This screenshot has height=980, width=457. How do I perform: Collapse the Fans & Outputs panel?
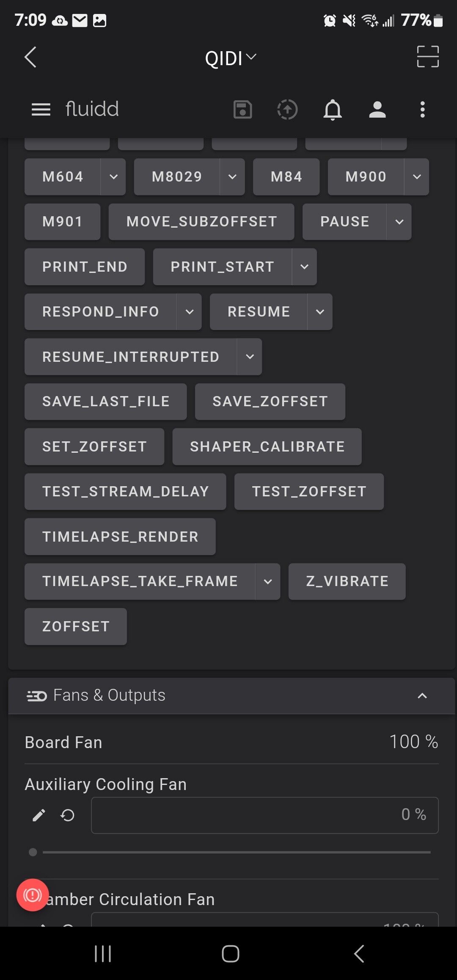[x=422, y=696]
